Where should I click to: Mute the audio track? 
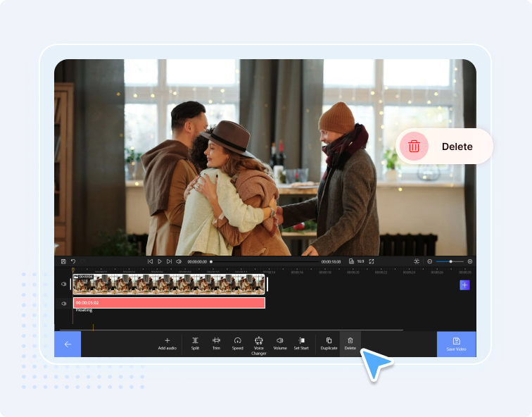(63, 304)
